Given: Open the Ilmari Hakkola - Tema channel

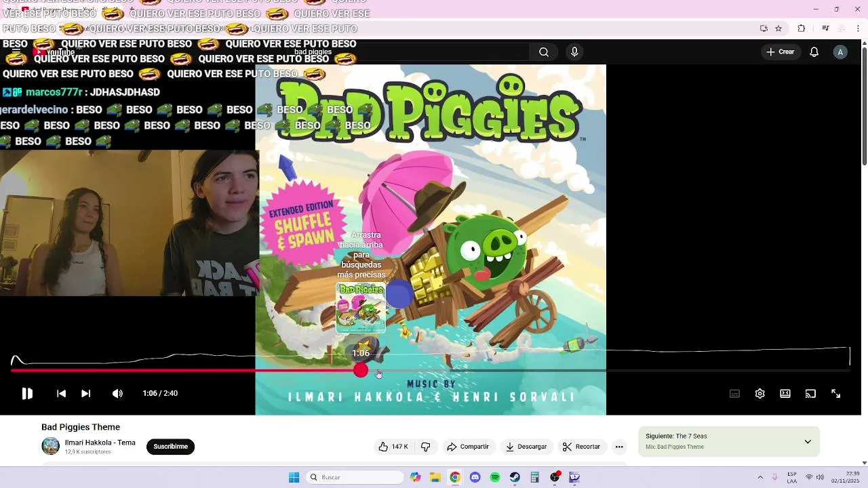Looking at the screenshot, I should click(x=100, y=443).
